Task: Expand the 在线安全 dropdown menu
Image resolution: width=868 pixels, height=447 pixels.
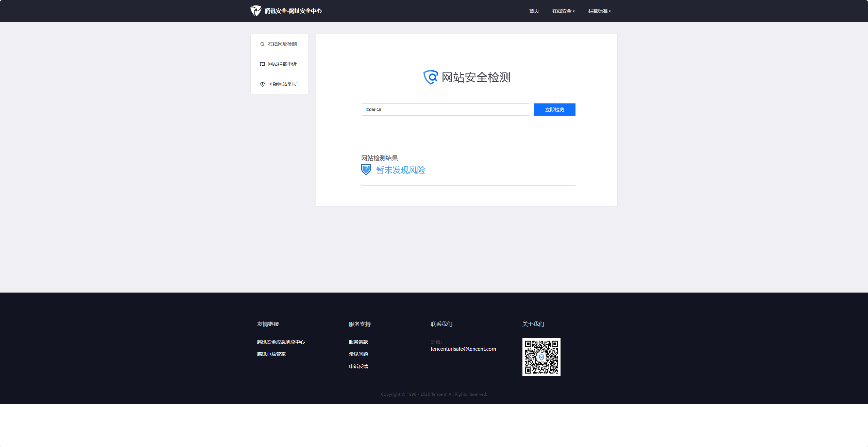Action: 563,11
